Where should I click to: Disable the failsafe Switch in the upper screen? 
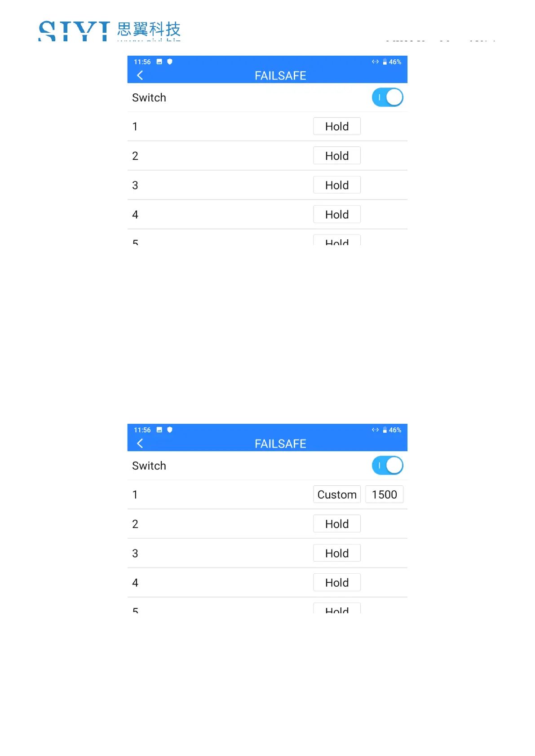[x=387, y=97]
